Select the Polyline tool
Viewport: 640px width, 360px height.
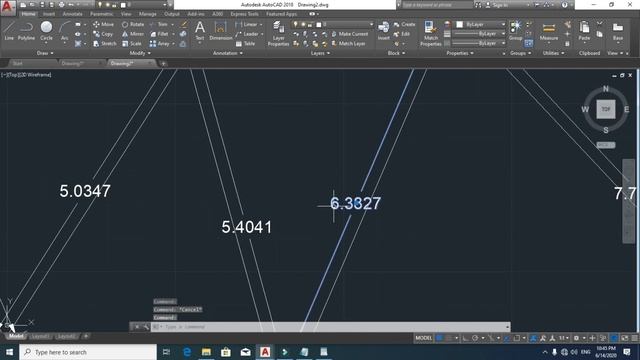[x=26, y=31]
